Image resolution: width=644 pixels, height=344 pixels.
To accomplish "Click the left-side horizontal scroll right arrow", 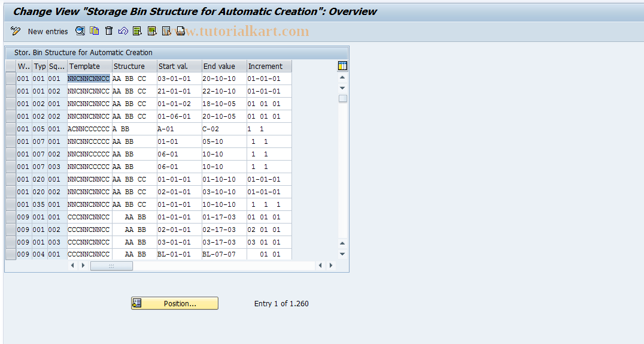I will (x=83, y=265).
